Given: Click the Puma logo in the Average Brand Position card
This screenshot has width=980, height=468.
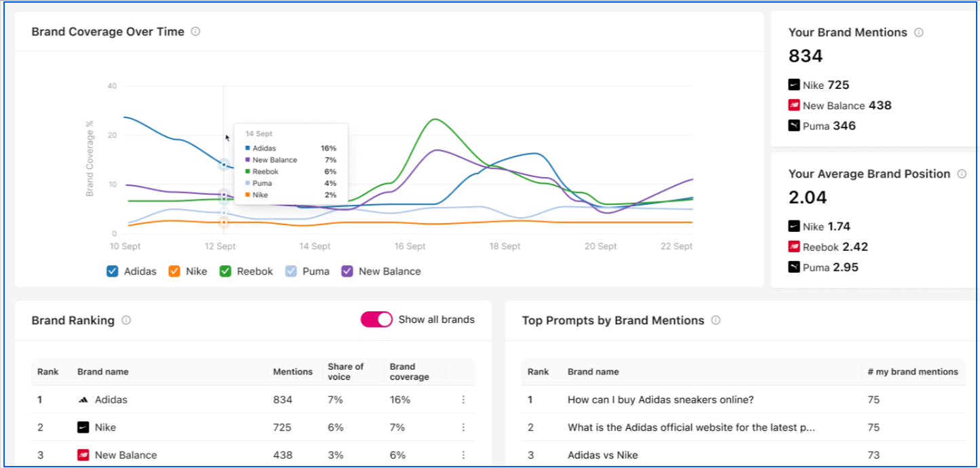Looking at the screenshot, I should [x=794, y=267].
